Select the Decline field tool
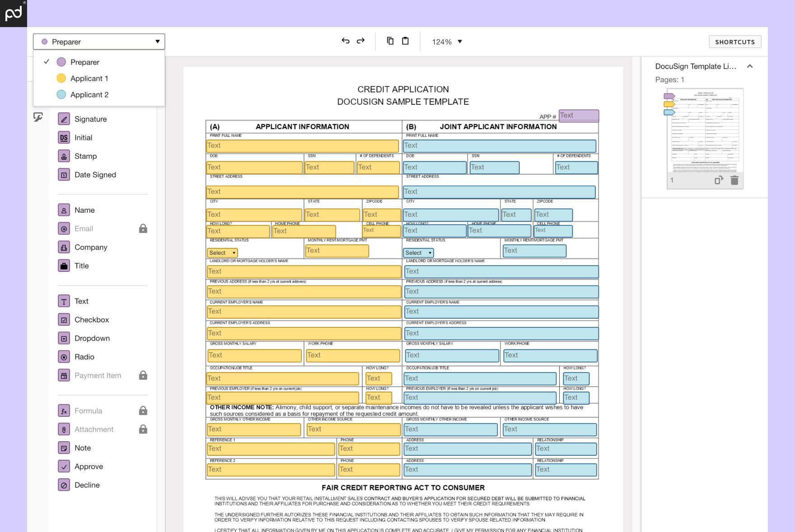Viewport: 795px width, 532px height. tap(87, 485)
